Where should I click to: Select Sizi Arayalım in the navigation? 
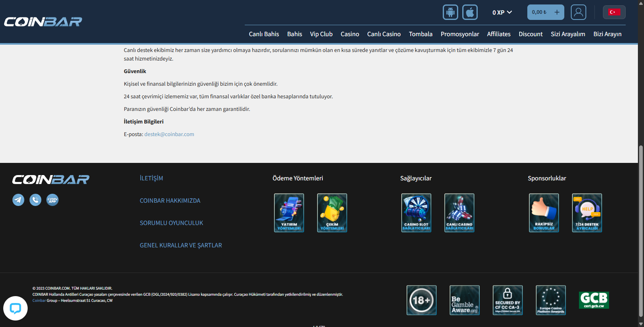pos(568,34)
